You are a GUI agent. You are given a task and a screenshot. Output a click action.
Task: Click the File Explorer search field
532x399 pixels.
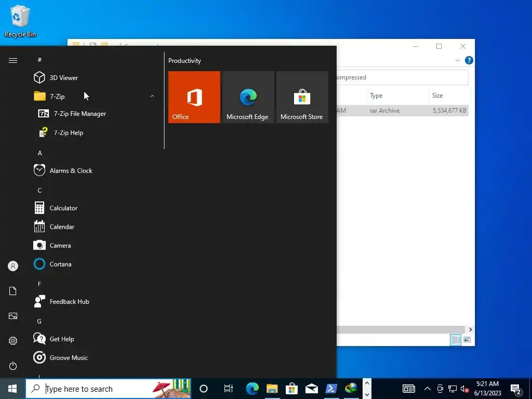tap(403, 77)
